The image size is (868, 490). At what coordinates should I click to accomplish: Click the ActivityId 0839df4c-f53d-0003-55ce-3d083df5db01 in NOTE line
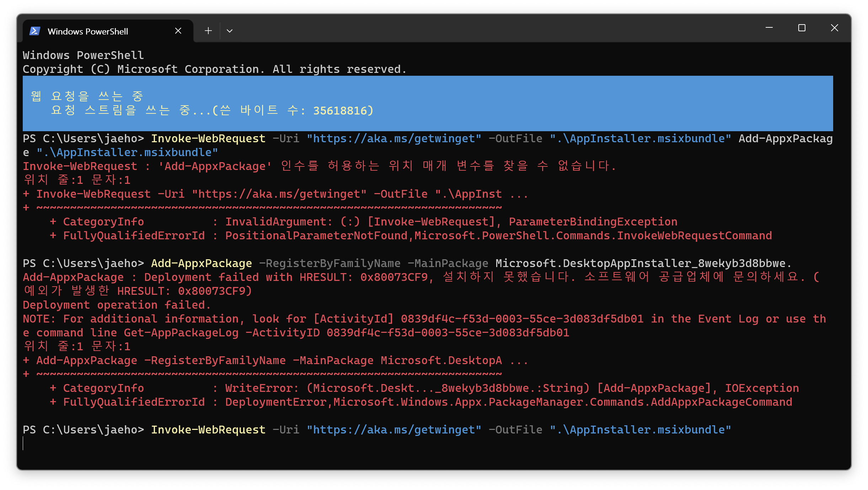pyautogui.click(x=522, y=319)
